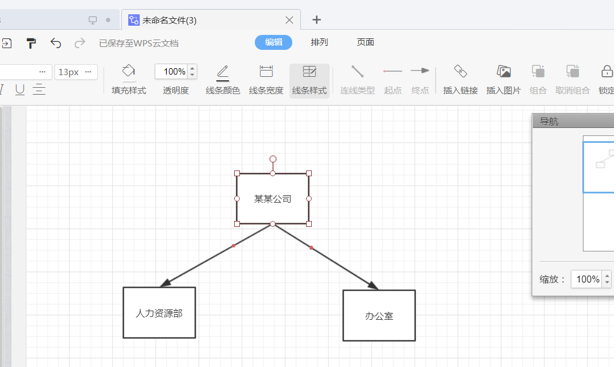This screenshot has width=616, height=367.
Task: Switch to the 页面 tab
Action: click(x=365, y=42)
